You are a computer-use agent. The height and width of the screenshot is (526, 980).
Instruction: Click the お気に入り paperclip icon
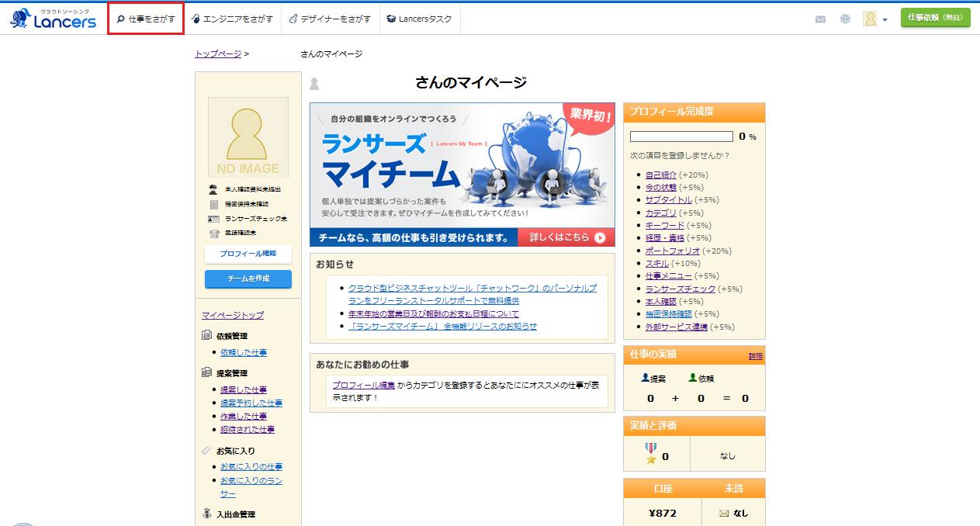[x=206, y=450]
